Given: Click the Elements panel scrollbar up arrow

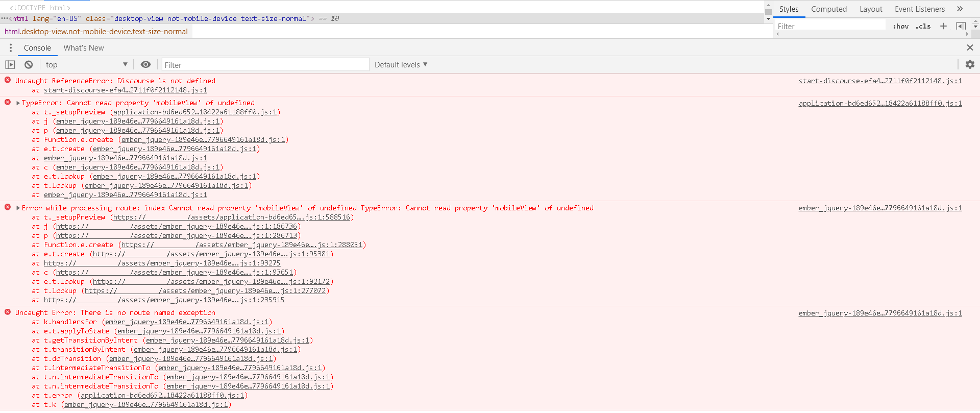Looking at the screenshot, I should click(768, 5).
